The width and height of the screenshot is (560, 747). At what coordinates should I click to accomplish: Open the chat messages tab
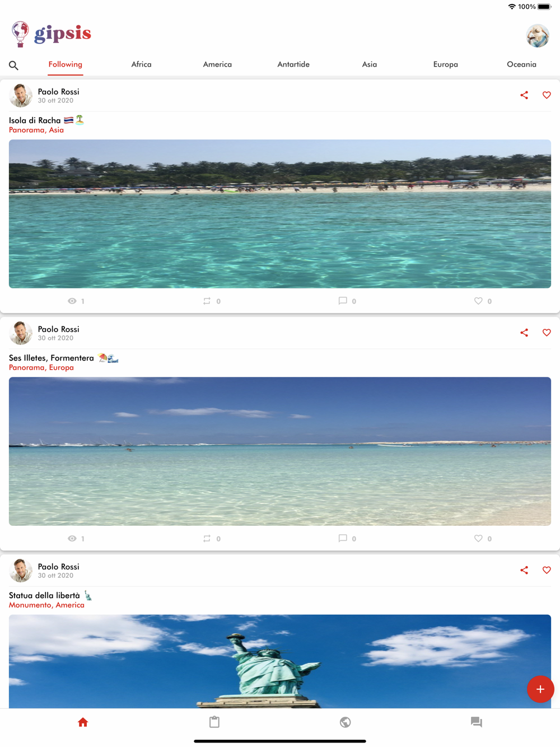pyautogui.click(x=477, y=722)
